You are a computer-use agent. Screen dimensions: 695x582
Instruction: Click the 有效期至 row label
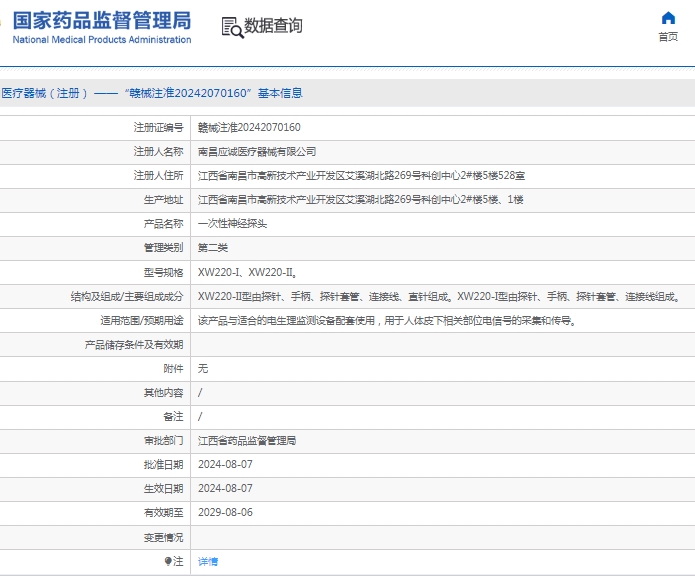click(163, 512)
